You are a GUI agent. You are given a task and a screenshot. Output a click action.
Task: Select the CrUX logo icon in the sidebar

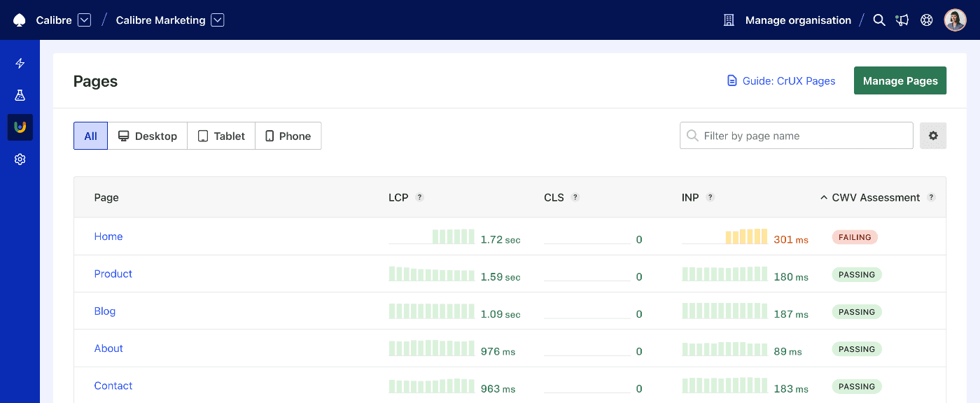20,127
